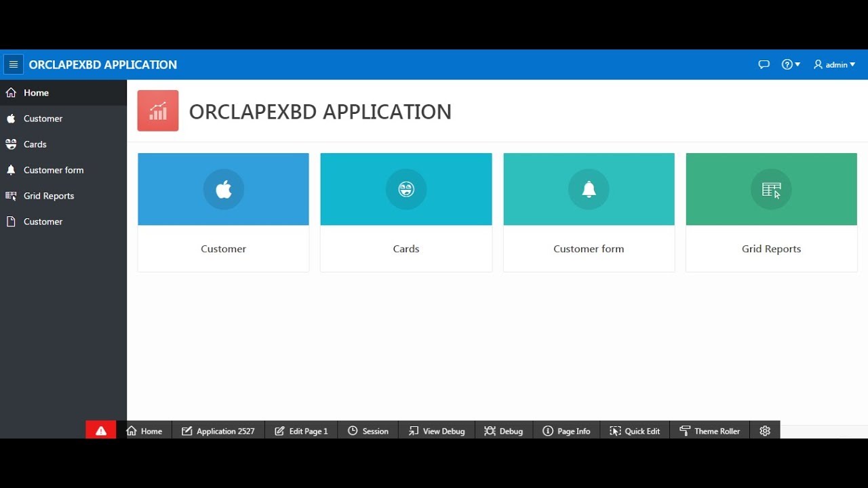
Task: Select Home in the side navigation
Action: tap(63, 93)
